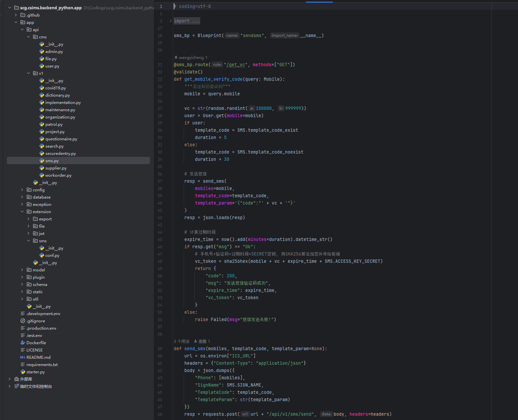This screenshot has height=420, width=518.
Task: Open 临时文件和控制台 node
Action: (36, 386)
